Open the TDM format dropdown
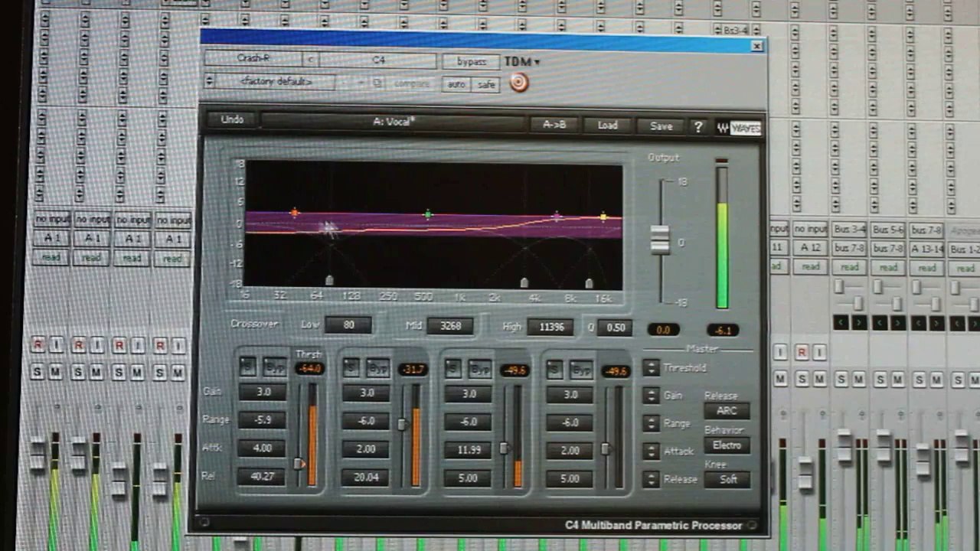This screenshot has width=980, height=551. [522, 61]
